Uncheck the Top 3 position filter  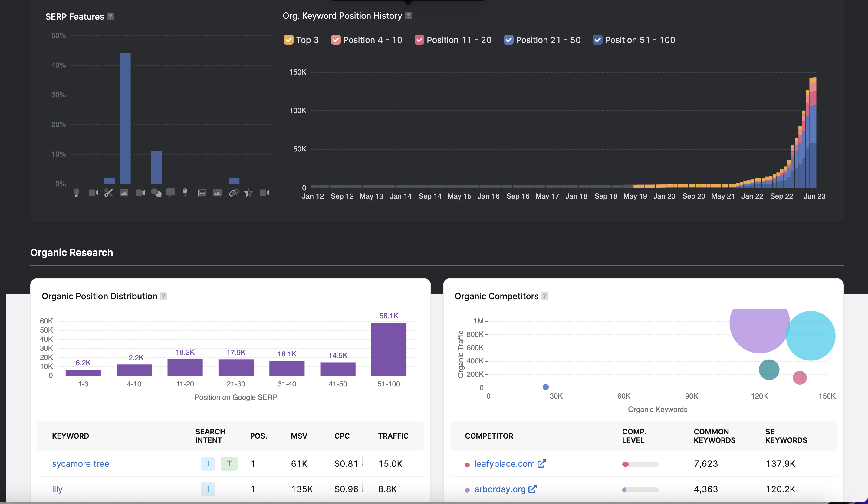point(289,40)
